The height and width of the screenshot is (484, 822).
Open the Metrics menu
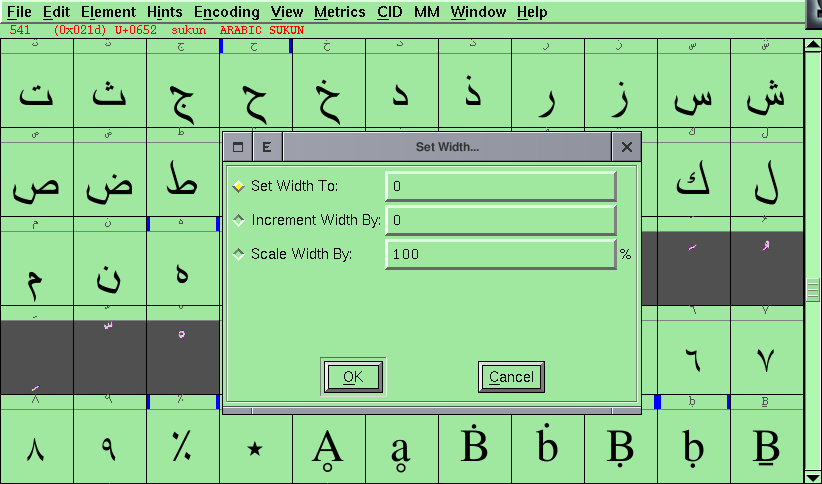click(x=339, y=12)
